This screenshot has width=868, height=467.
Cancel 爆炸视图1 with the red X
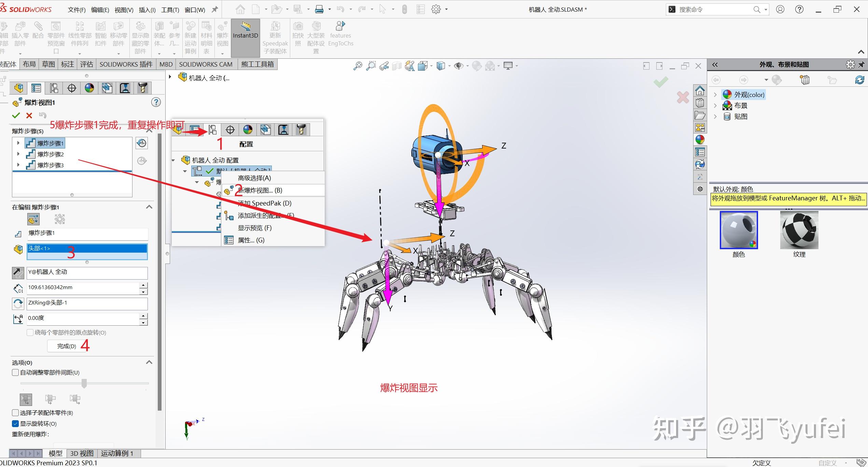click(x=29, y=115)
